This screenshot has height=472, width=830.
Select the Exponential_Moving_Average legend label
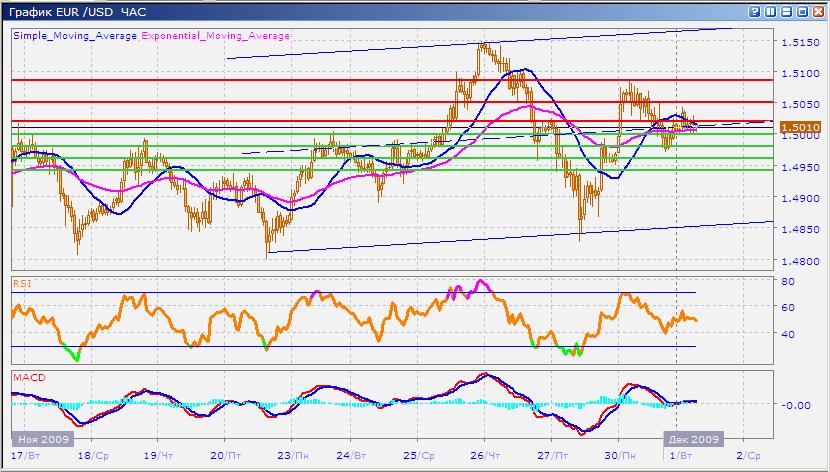click(215, 35)
